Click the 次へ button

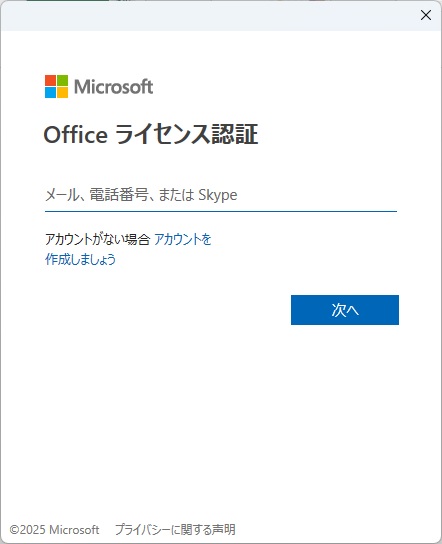coord(345,310)
